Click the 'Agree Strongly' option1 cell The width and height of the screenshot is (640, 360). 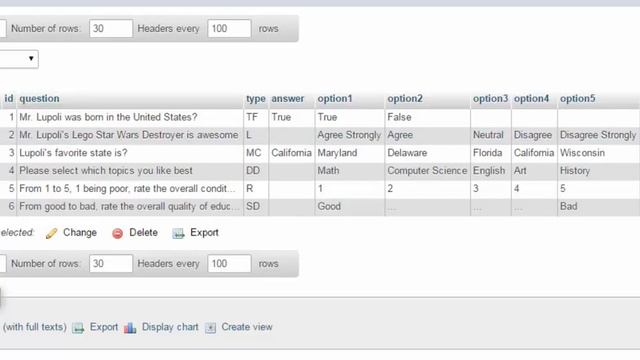pos(349,135)
